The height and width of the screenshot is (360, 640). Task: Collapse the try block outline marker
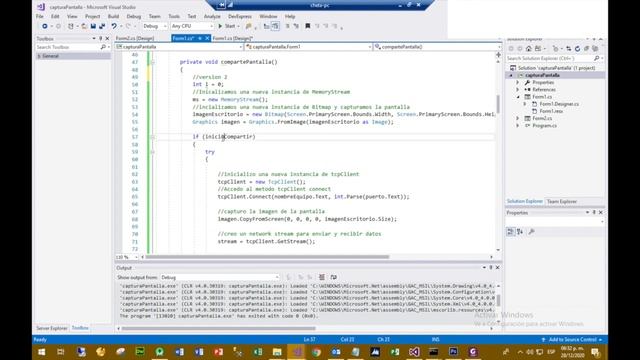click(153, 152)
